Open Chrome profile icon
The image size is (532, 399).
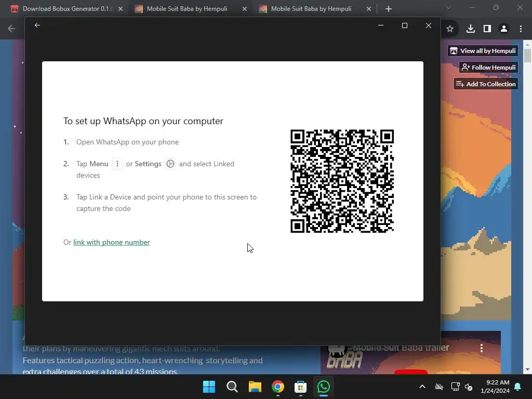tap(504, 29)
